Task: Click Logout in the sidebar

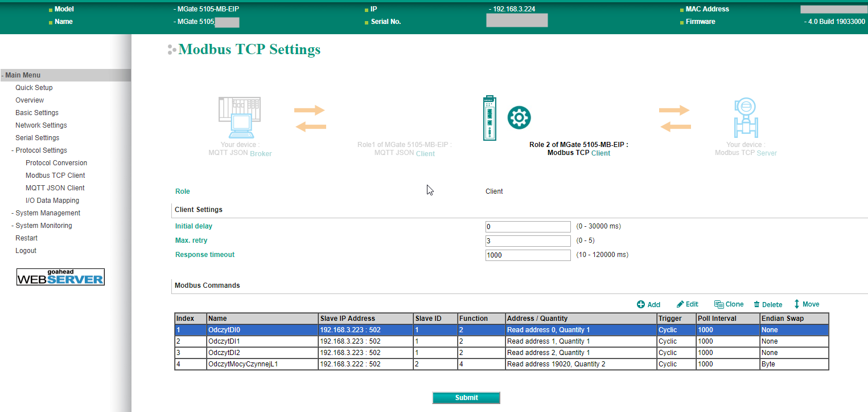Action: tap(26, 251)
